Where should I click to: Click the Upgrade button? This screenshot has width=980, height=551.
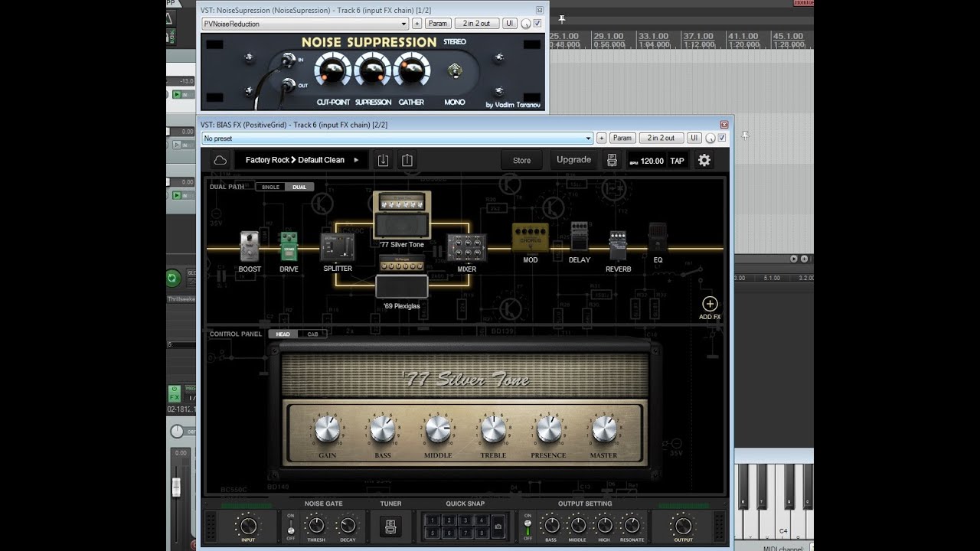(573, 160)
